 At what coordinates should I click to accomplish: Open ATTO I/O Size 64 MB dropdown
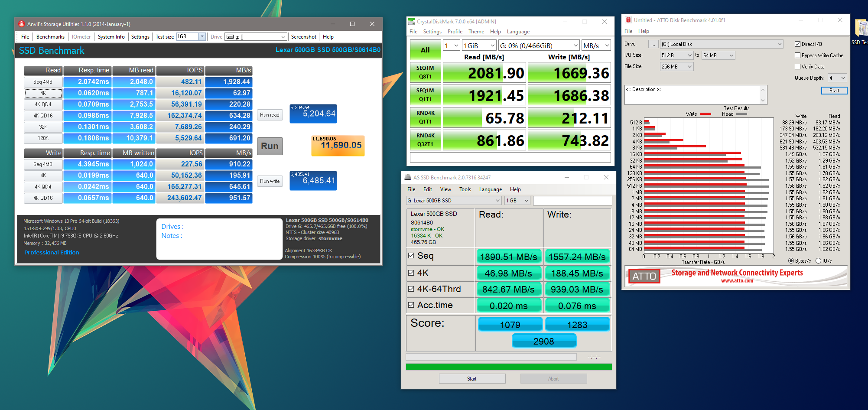[x=718, y=55]
